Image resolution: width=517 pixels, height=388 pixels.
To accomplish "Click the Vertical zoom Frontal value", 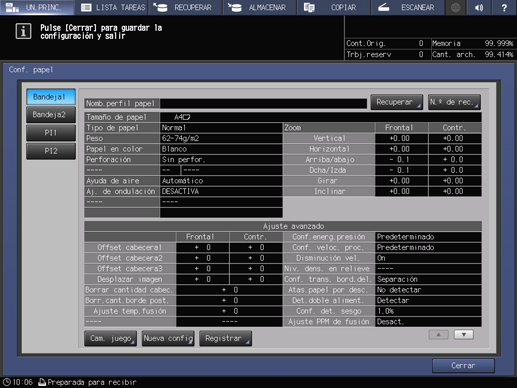I will point(401,138).
